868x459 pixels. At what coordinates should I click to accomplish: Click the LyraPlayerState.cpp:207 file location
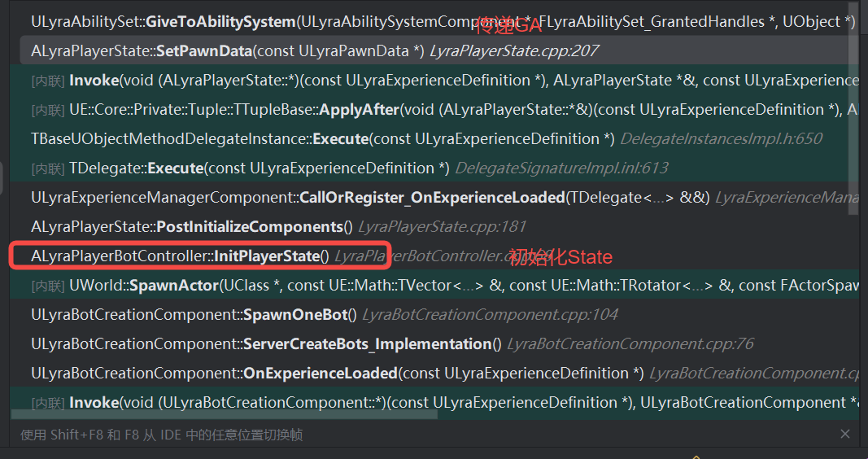(513, 51)
